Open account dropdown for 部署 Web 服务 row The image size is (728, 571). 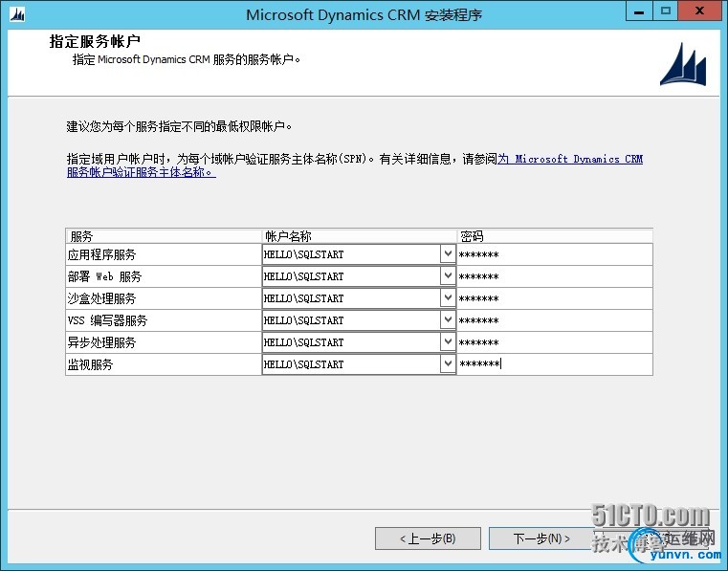448,276
